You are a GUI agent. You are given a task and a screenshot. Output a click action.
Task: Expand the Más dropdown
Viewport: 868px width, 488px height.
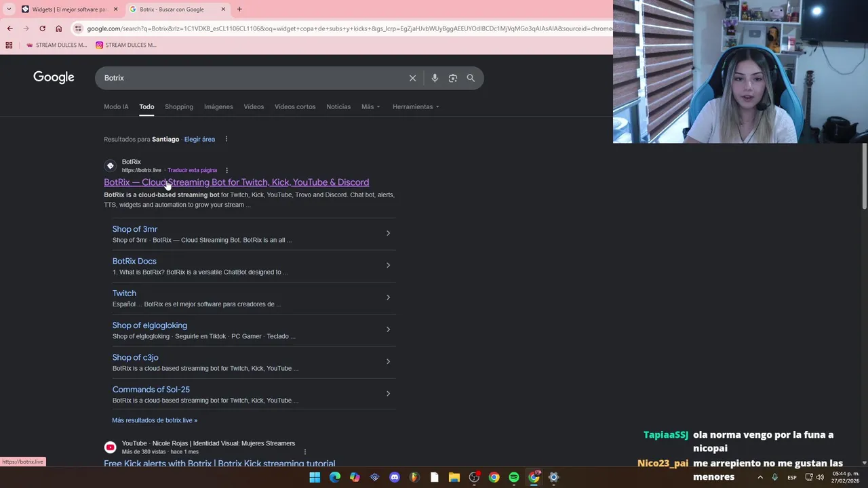click(x=371, y=106)
